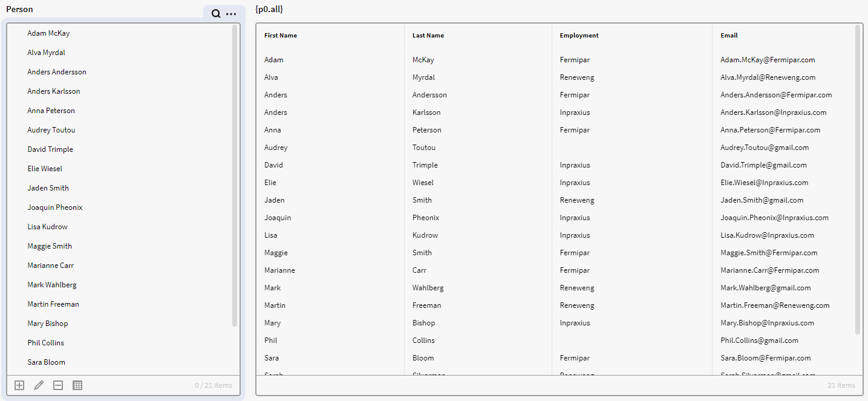Select Sara Bloom in Person list

pos(46,362)
